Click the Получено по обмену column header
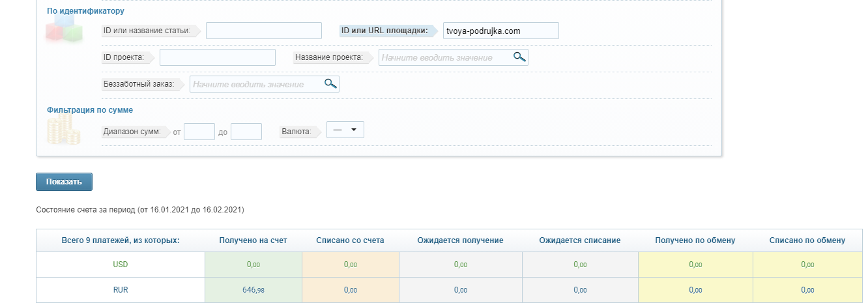This screenshot has height=303, width=868. click(695, 240)
